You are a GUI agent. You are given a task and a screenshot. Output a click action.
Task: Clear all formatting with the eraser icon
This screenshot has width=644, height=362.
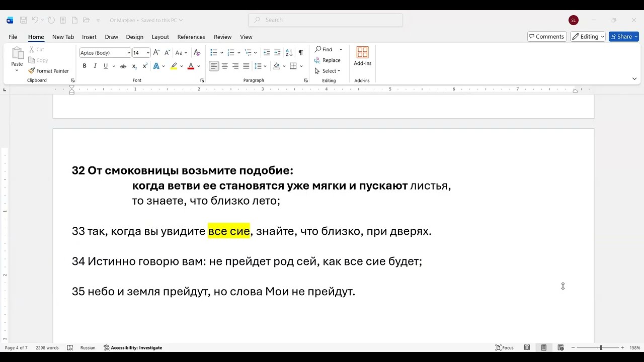197,52
